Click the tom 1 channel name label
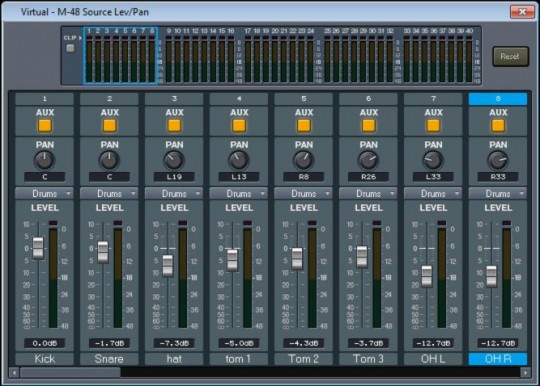 [239, 359]
